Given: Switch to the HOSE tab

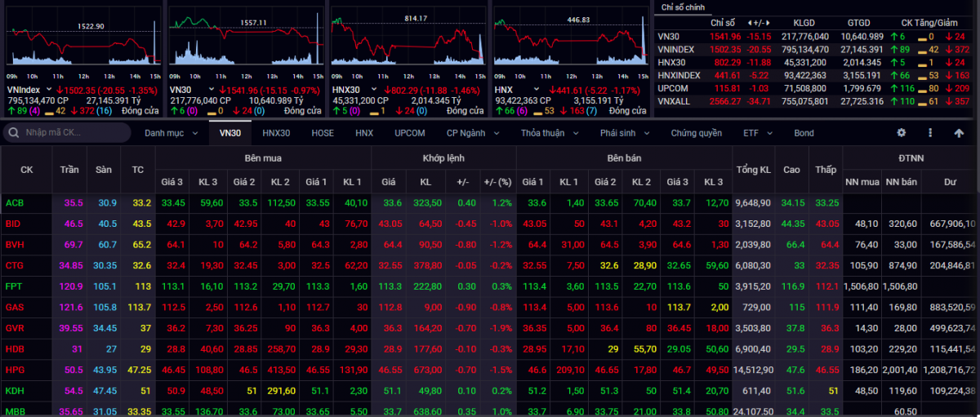Looking at the screenshot, I should (x=323, y=132).
